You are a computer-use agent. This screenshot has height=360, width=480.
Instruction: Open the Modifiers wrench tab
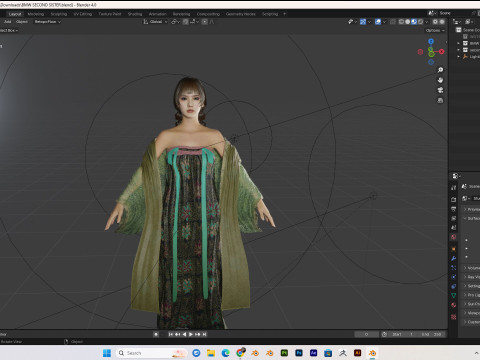point(454,258)
